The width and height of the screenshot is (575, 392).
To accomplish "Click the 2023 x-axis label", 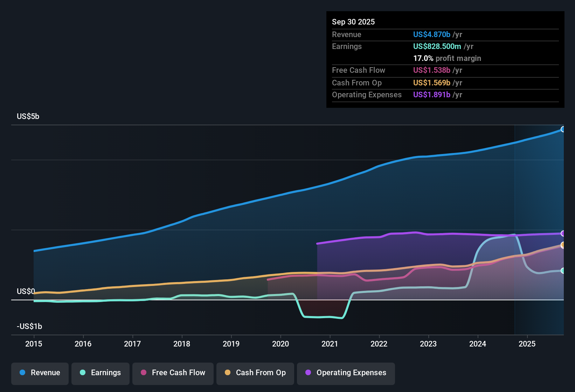I will click(428, 344).
